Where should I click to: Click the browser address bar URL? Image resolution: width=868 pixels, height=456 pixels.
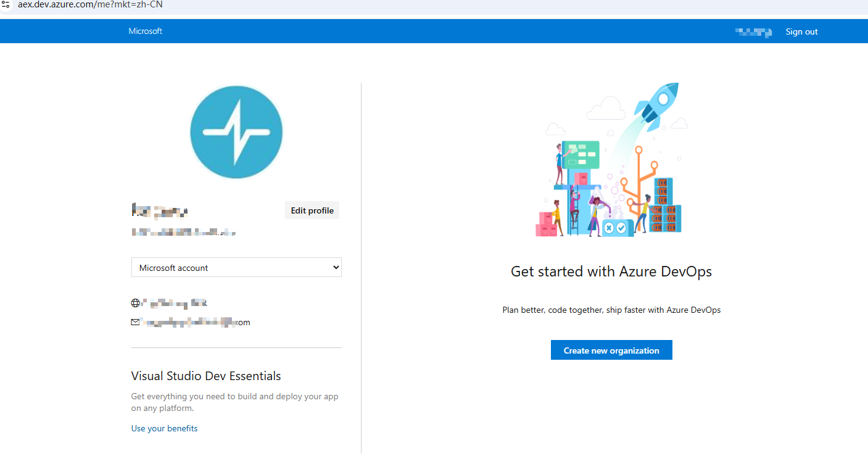click(x=90, y=5)
